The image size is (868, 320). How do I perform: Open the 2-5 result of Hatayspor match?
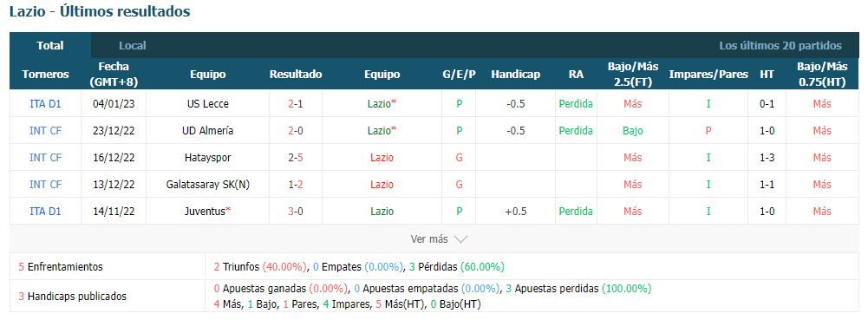[296, 158]
